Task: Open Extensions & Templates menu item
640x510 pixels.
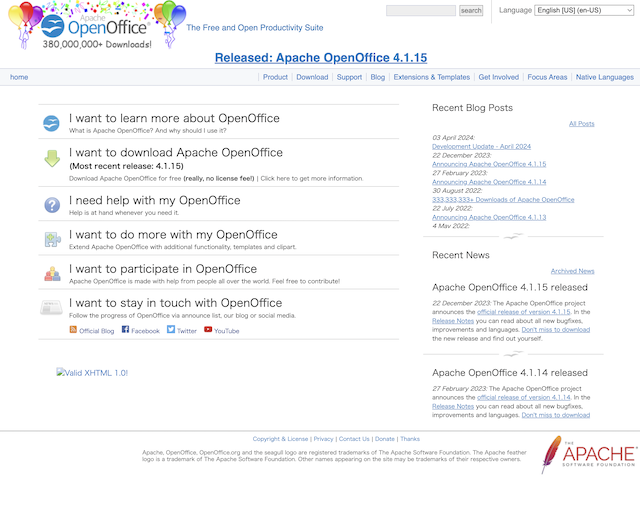Action: click(x=432, y=77)
